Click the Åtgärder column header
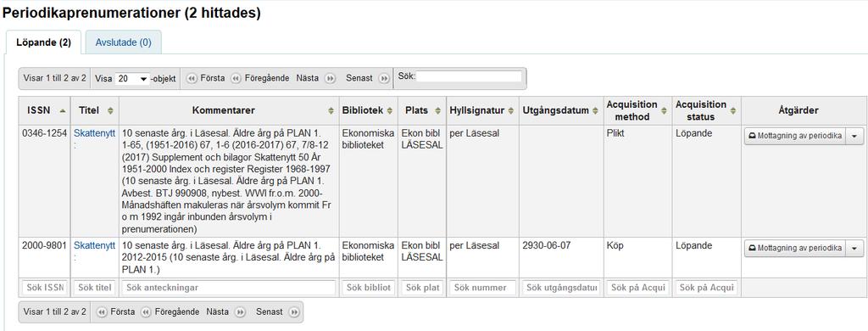Viewport: 868px width, 331px height. pyautogui.click(x=804, y=110)
